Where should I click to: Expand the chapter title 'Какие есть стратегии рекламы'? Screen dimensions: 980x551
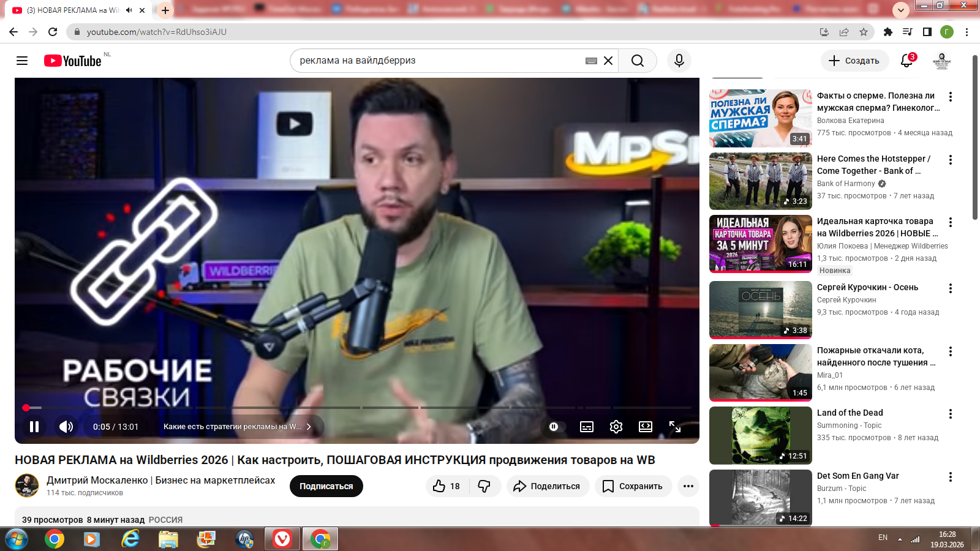pyautogui.click(x=238, y=427)
